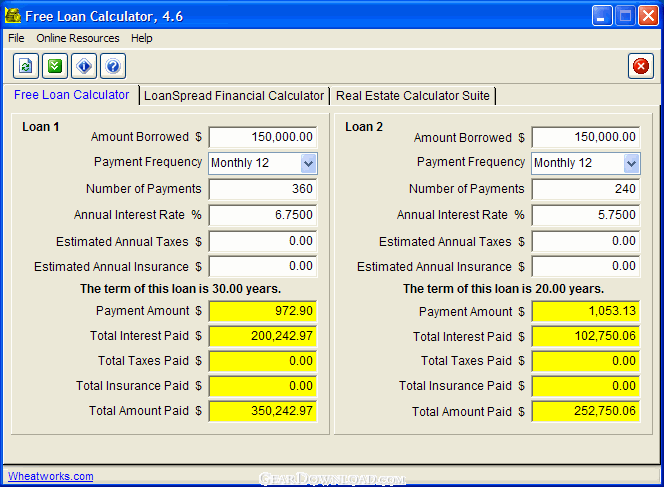Click the red X exit icon in toolbar
The image size is (664, 487).
coord(640,67)
